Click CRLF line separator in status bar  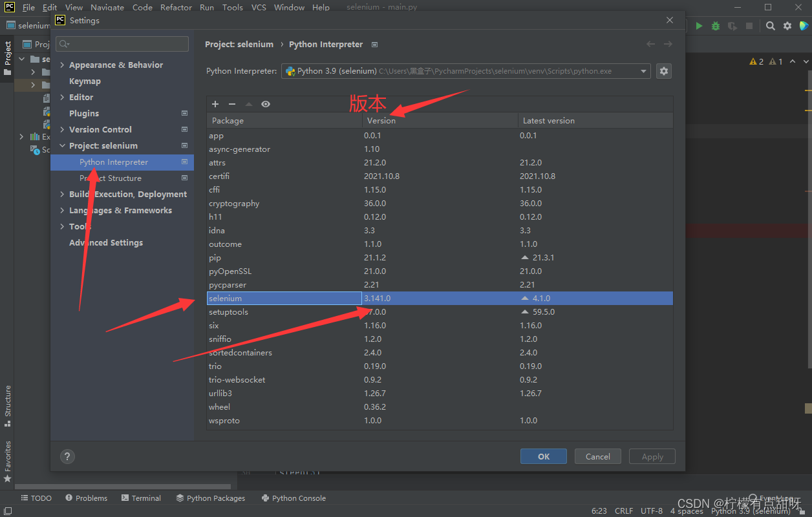624,511
